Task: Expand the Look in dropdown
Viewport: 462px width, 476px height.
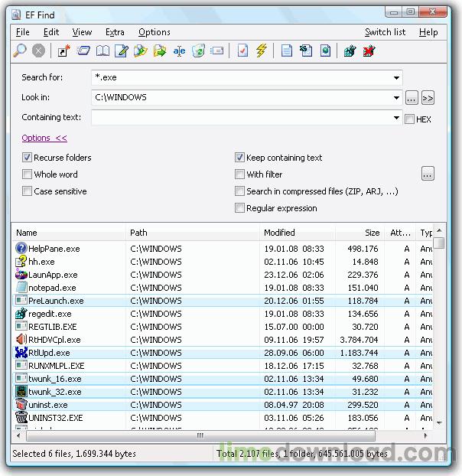Action: click(x=396, y=98)
